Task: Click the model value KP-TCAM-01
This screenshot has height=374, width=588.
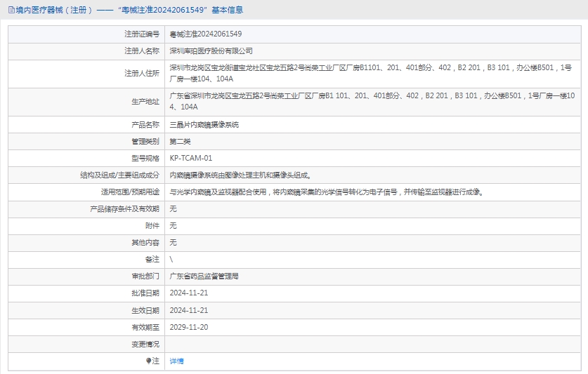Action: pos(190,158)
